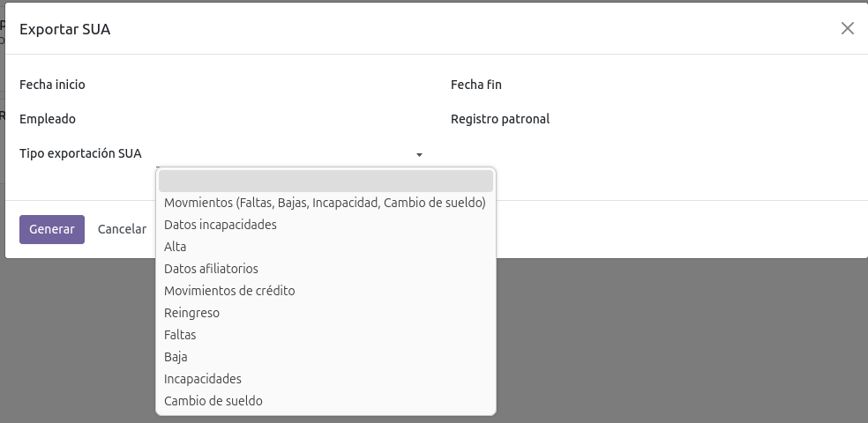Choose Incapacidades from the list
Screen dimensions: 868x423
(203, 379)
